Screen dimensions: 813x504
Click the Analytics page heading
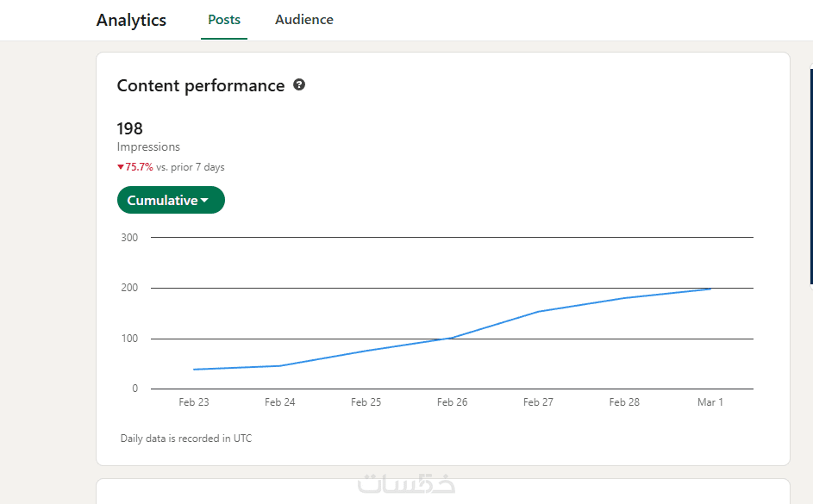point(131,21)
